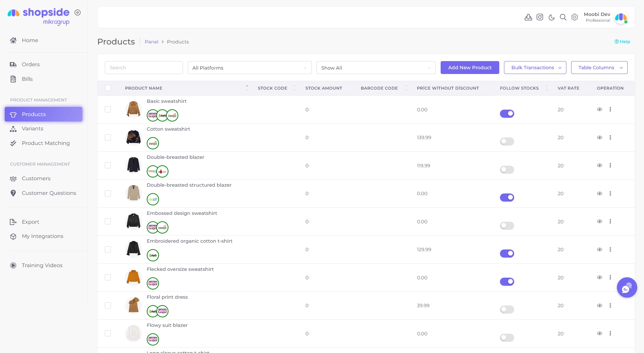Open Embroidered organic cotton t-shirt three-dot menu
Image resolution: width=644 pixels, height=353 pixels.
610,249
